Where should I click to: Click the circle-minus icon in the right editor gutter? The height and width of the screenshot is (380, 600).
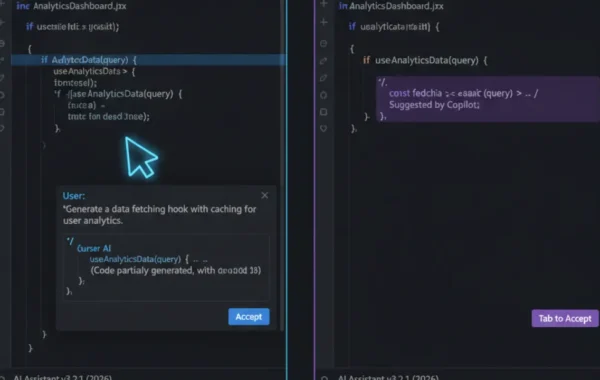(324, 43)
